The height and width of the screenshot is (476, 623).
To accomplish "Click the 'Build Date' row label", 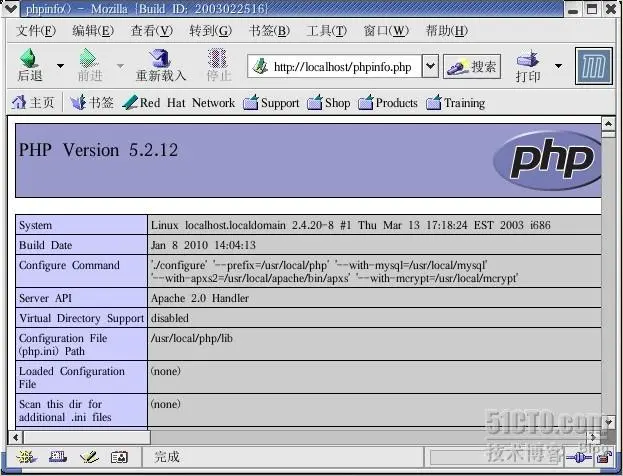I will click(45, 245).
